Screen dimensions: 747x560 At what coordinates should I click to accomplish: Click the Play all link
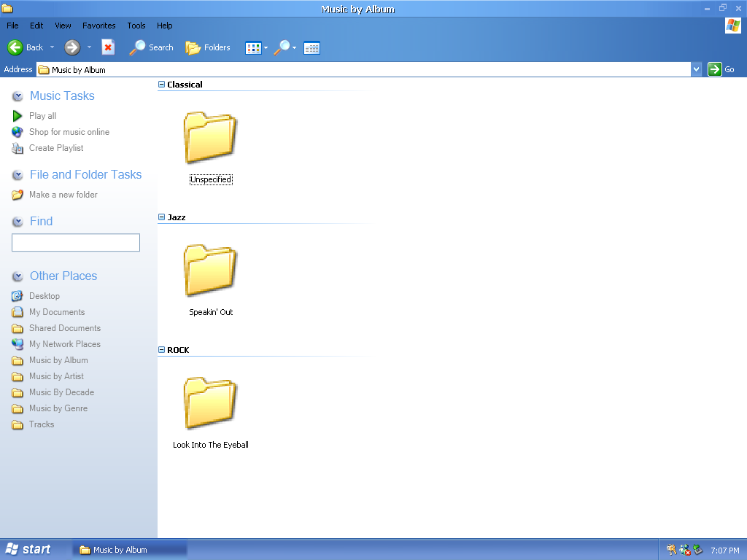click(42, 116)
